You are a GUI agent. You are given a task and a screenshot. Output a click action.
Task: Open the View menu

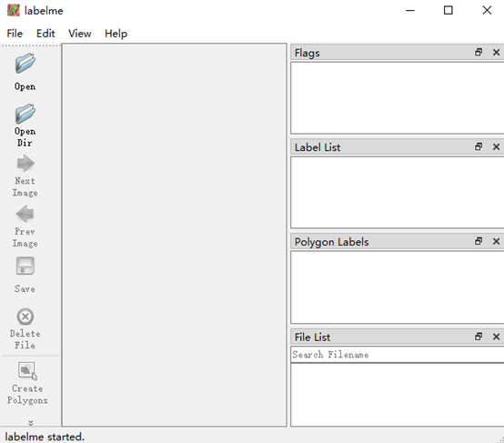click(80, 34)
